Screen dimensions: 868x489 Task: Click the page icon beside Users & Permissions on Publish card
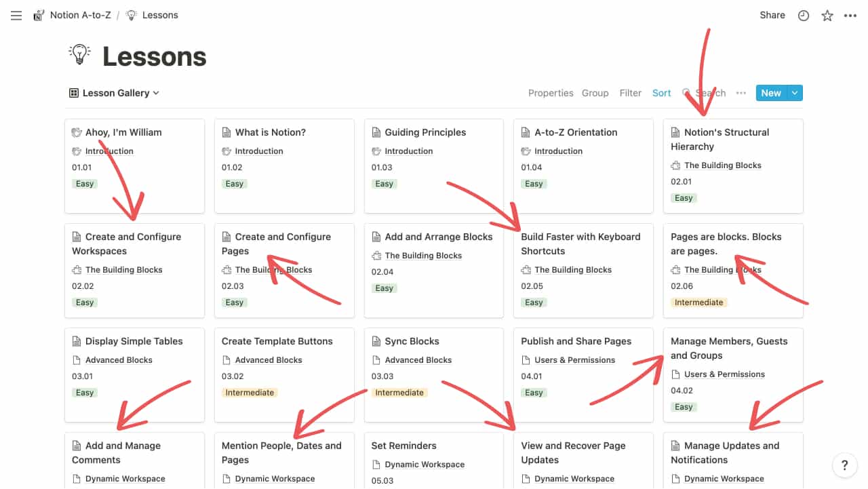(x=526, y=360)
